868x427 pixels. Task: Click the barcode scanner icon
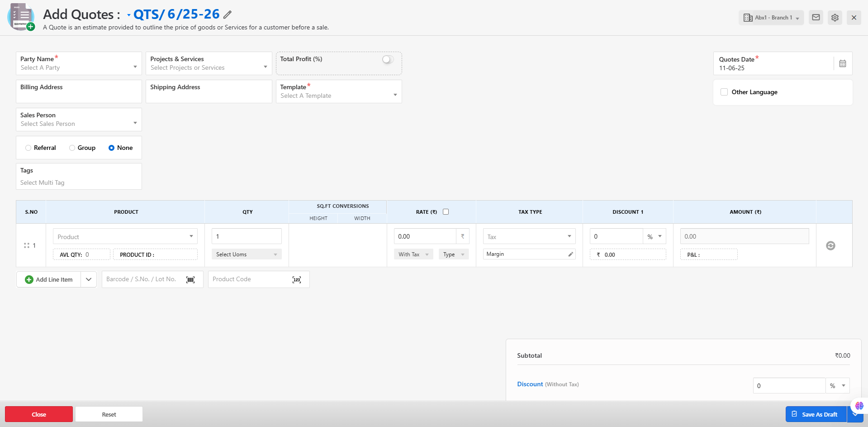[190, 280]
